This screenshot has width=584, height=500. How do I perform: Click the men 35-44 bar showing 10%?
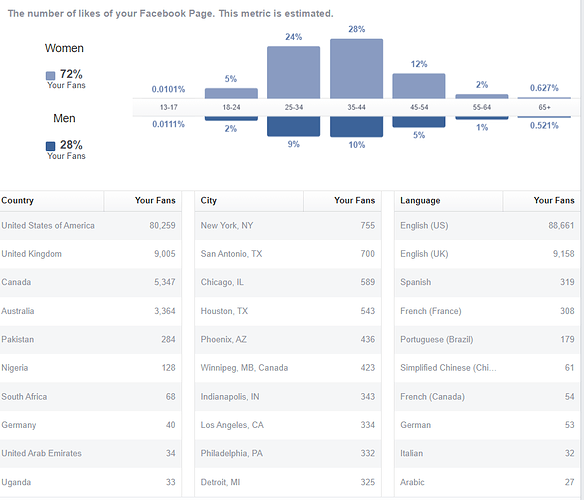(x=356, y=127)
